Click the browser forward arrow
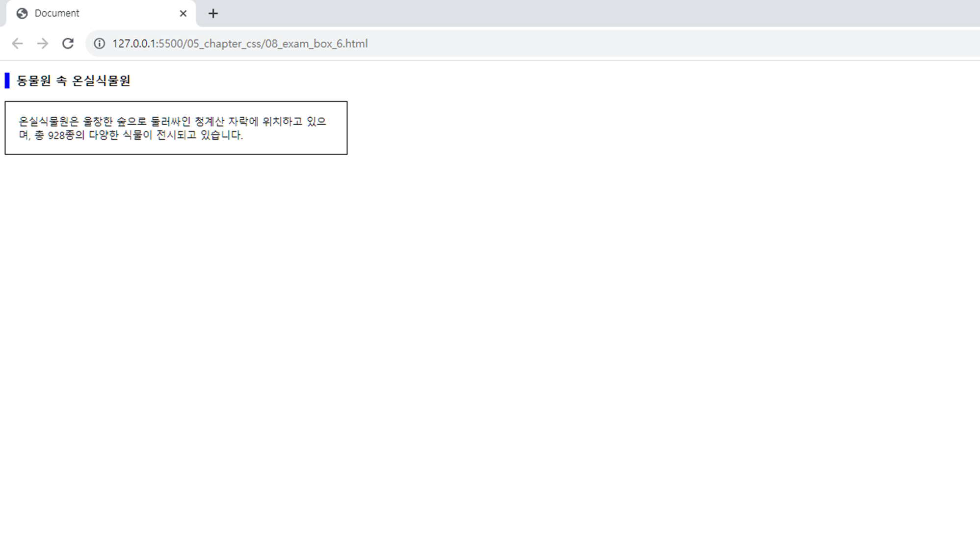980x552 pixels. 43,44
